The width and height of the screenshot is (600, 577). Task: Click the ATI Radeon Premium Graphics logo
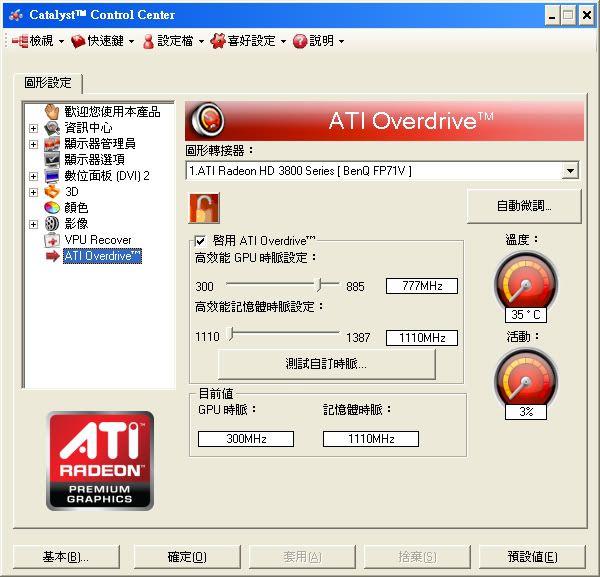[x=100, y=460]
